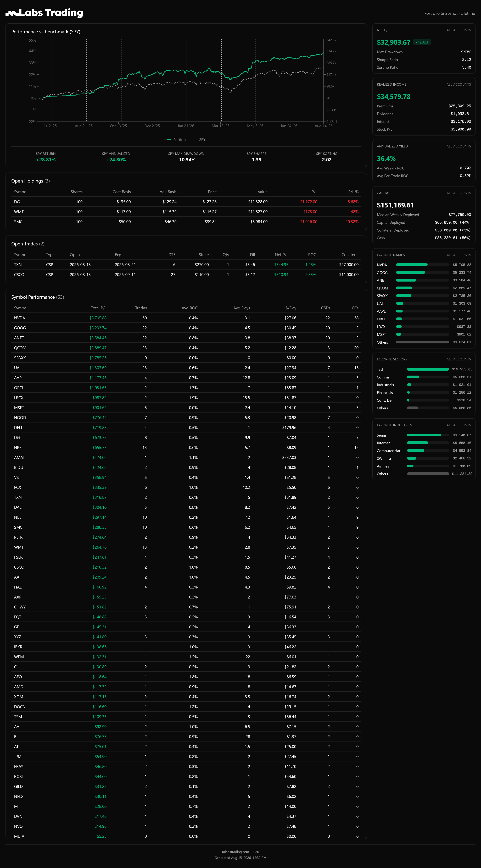Click the SPY ANNUALIZED value +24.80%

116,160
